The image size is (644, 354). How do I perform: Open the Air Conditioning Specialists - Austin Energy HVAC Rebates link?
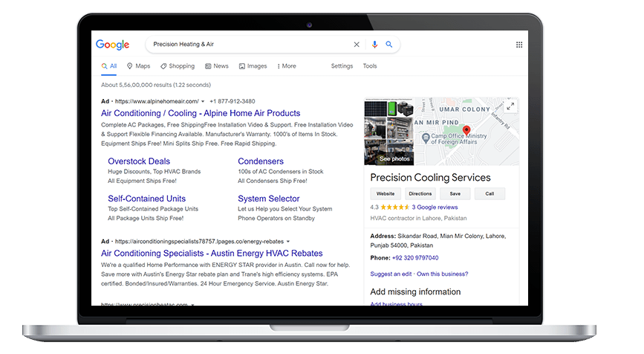pos(212,254)
